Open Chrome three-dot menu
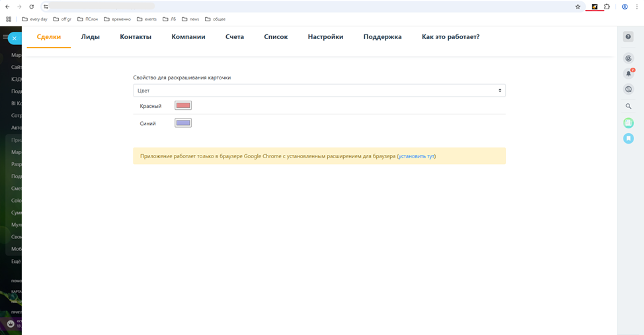Image resolution: width=644 pixels, height=335 pixels. tap(637, 7)
